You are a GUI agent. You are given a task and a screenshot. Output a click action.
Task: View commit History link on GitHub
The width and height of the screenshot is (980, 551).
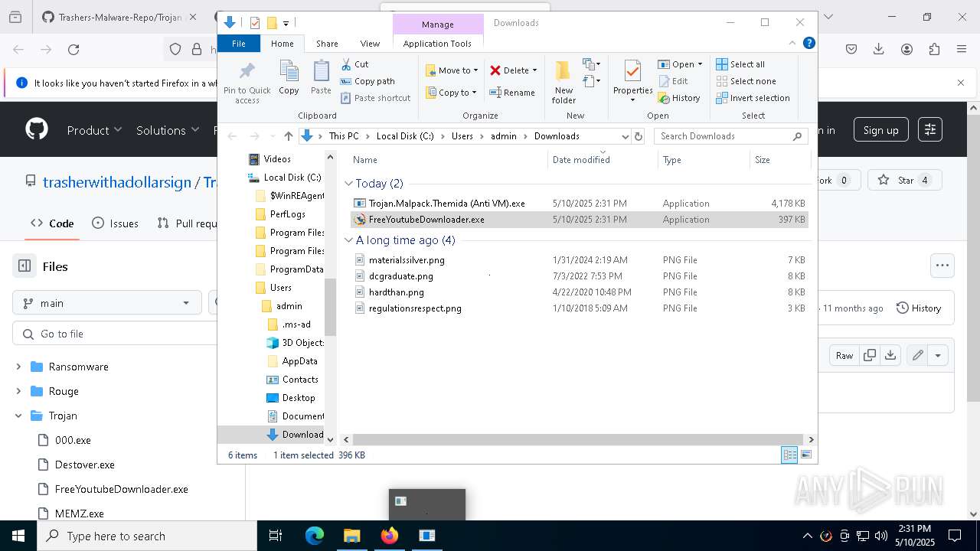click(919, 308)
